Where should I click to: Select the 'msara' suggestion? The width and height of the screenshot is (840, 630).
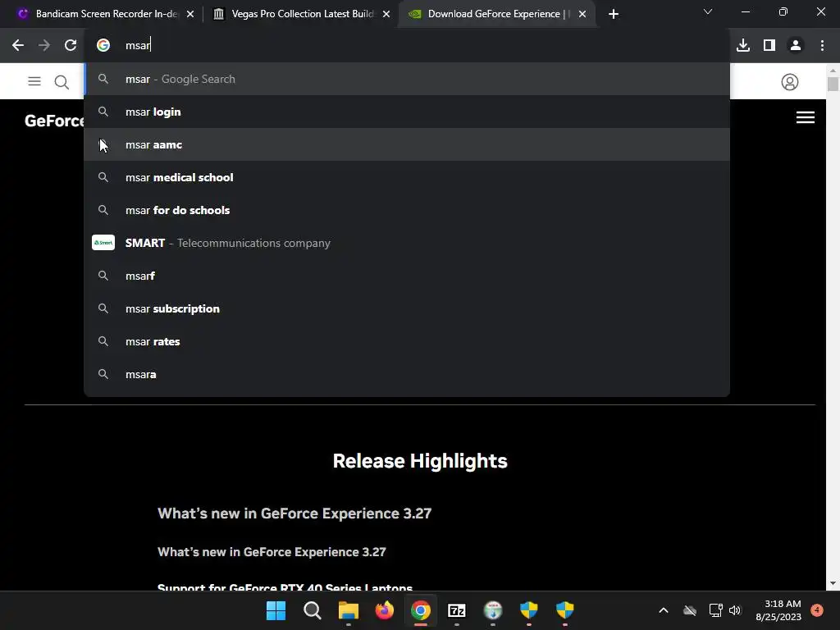click(x=407, y=374)
